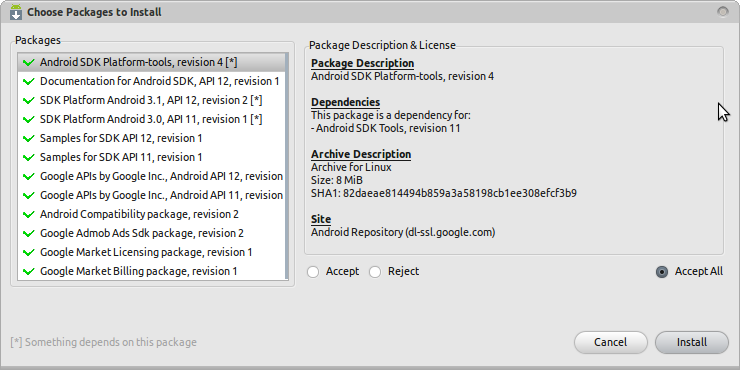Viewport: 740px width, 370px height.
Task: Select SDK Platform Android 3.1, API 12 row
Action: coord(151,100)
